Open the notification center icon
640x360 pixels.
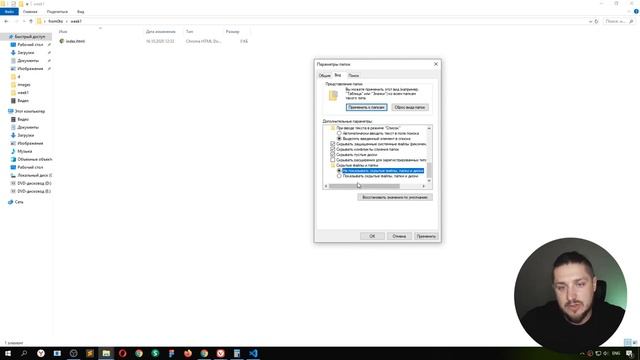point(629,353)
